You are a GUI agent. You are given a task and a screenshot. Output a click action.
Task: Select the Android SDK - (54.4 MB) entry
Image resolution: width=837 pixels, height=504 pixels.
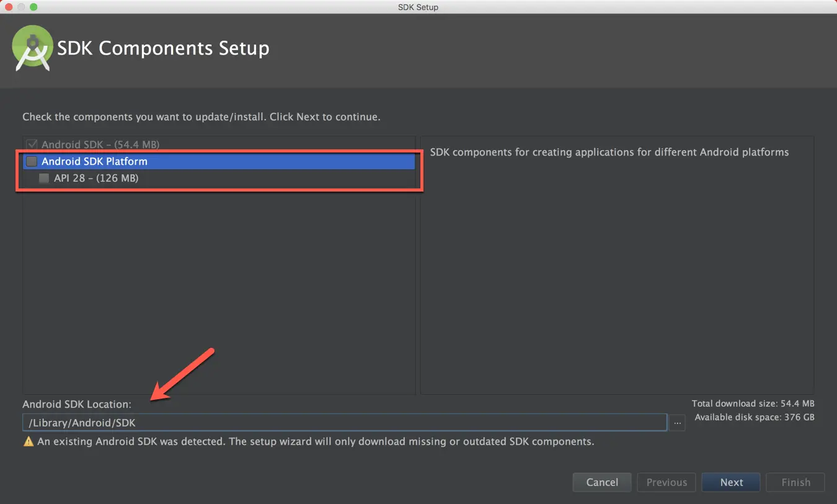(100, 144)
